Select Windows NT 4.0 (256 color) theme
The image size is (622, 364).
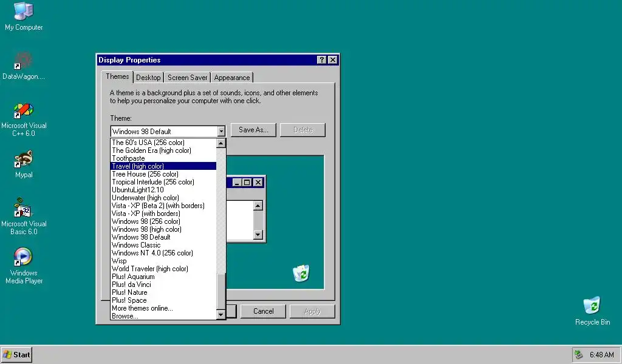[x=163, y=253]
